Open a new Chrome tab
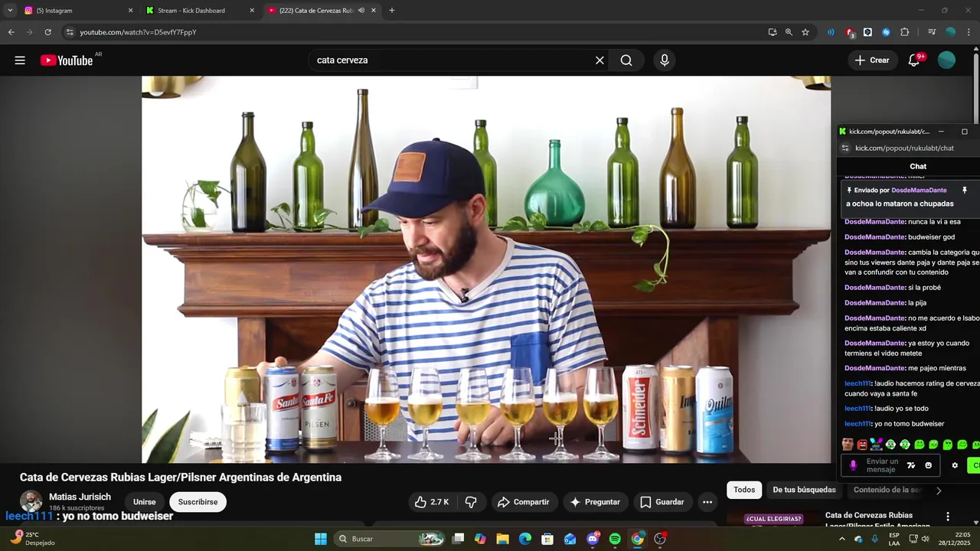The height and width of the screenshot is (551, 980). point(392,11)
